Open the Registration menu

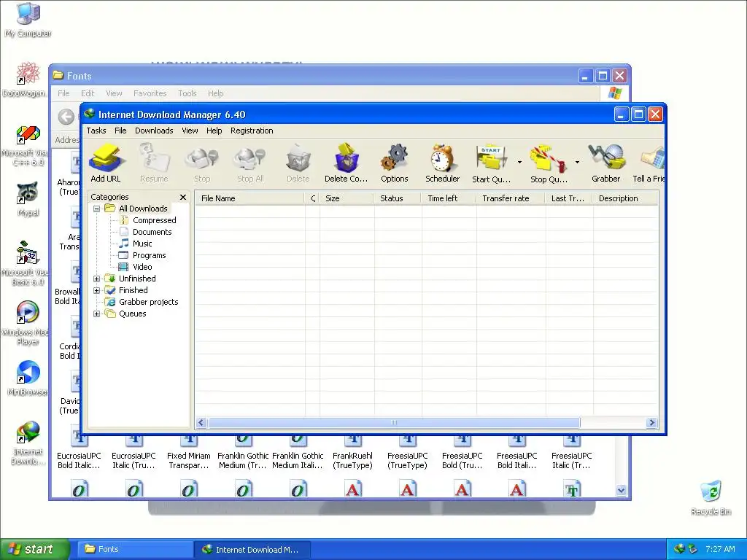tap(252, 131)
